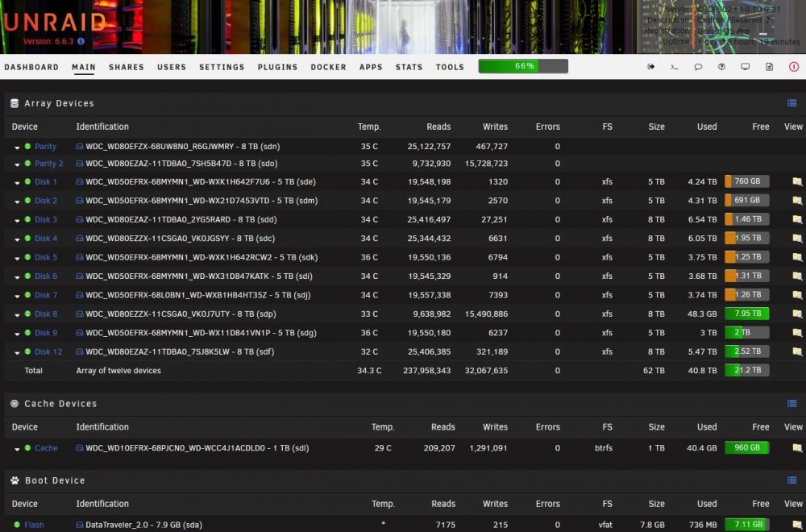Viewport: 806px width, 532px height.
Task: Browse Disk 6 with its folder icon
Action: pos(797,276)
